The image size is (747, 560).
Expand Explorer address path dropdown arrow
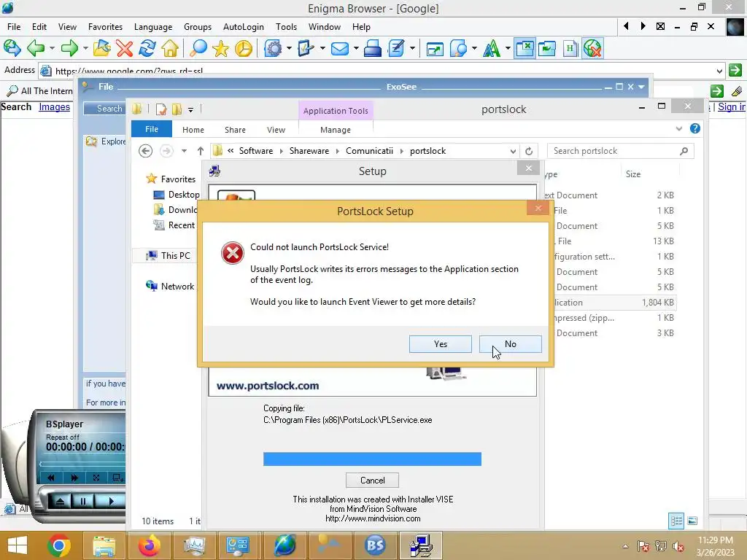tap(513, 152)
